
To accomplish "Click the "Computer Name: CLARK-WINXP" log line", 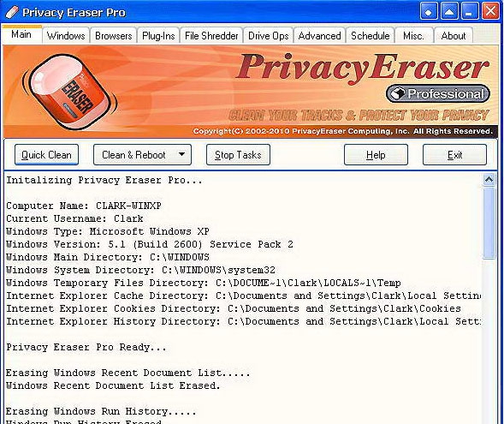I will point(84,206).
